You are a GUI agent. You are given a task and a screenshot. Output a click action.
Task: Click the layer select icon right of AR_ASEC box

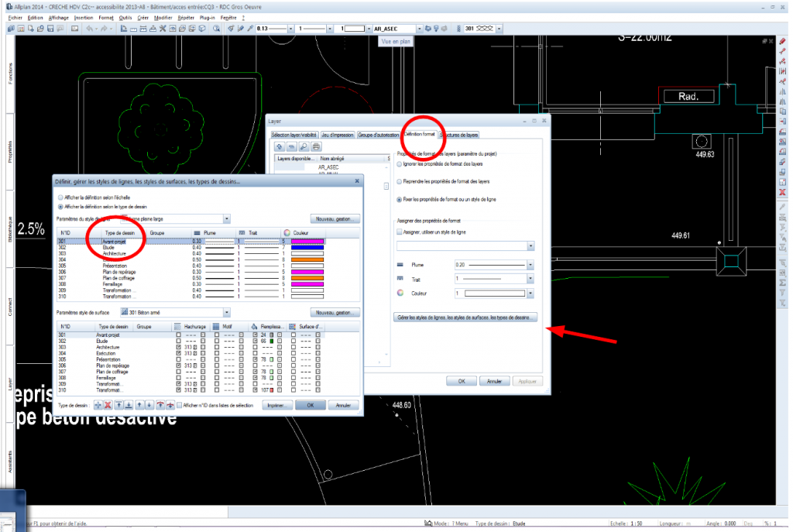427,29
